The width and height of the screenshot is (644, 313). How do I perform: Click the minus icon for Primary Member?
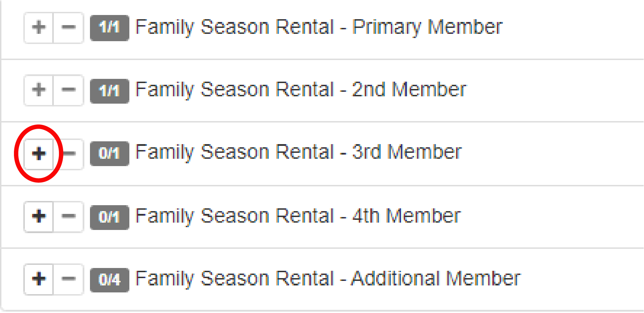[x=68, y=27]
